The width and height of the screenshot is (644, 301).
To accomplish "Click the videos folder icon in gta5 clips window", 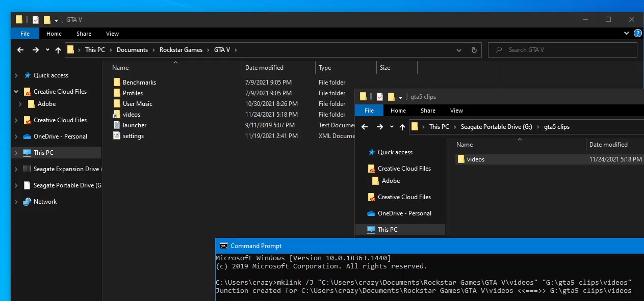I will (x=461, y=159).
